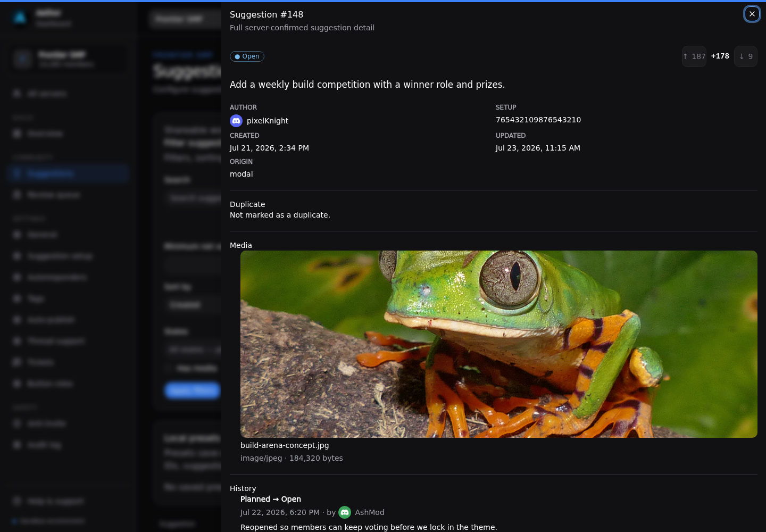Image resolution: width=766 pixels, height=532 pixels.
Task: Upvote the suggestion showing 187 upvotes
Action: tap(694, 56)
